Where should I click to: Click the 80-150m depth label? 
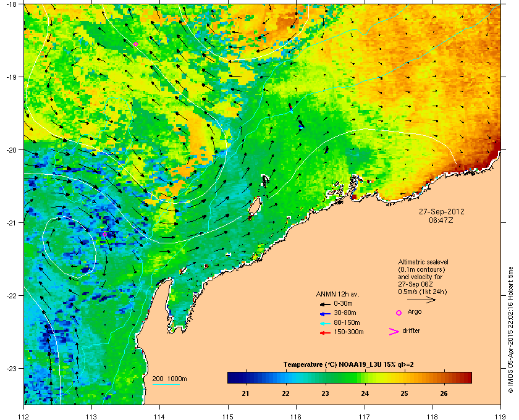(x=347, y=322)
